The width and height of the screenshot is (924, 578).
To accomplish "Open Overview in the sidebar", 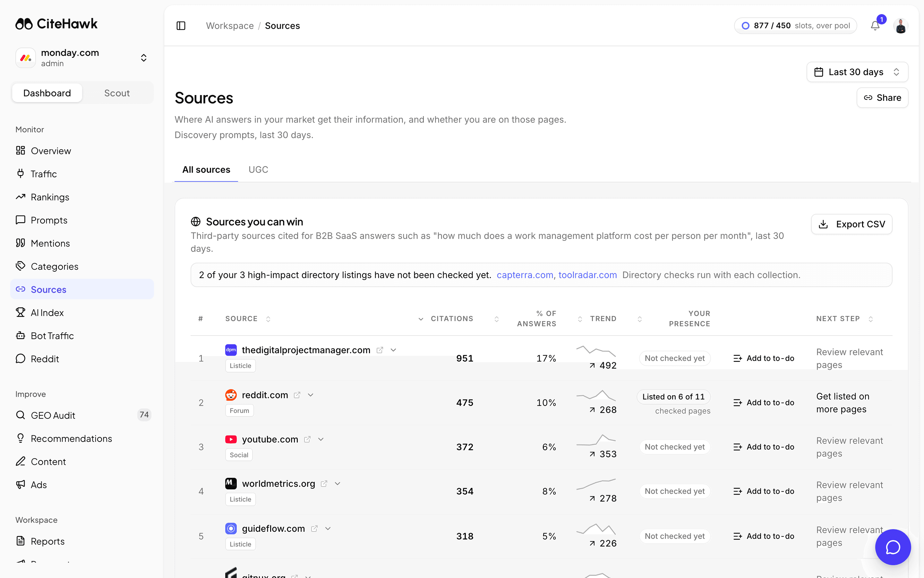I will (x=82, y=151).
